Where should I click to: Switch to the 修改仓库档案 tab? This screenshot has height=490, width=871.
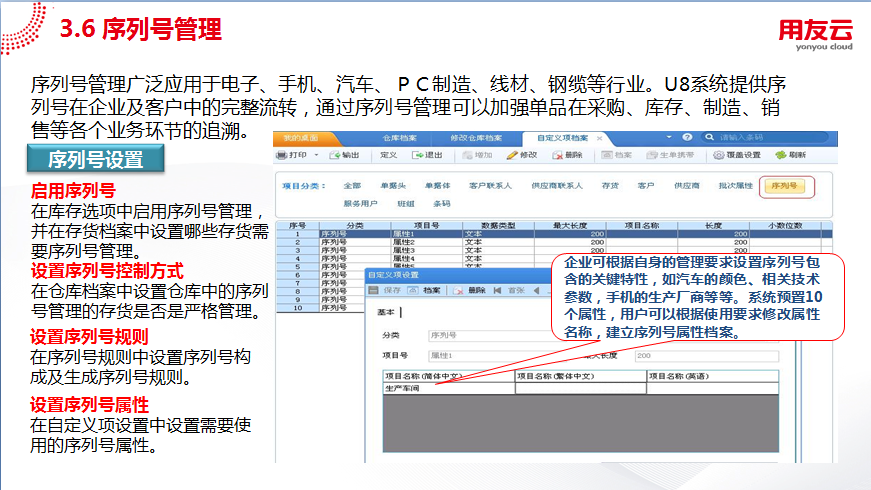(476, 138)
